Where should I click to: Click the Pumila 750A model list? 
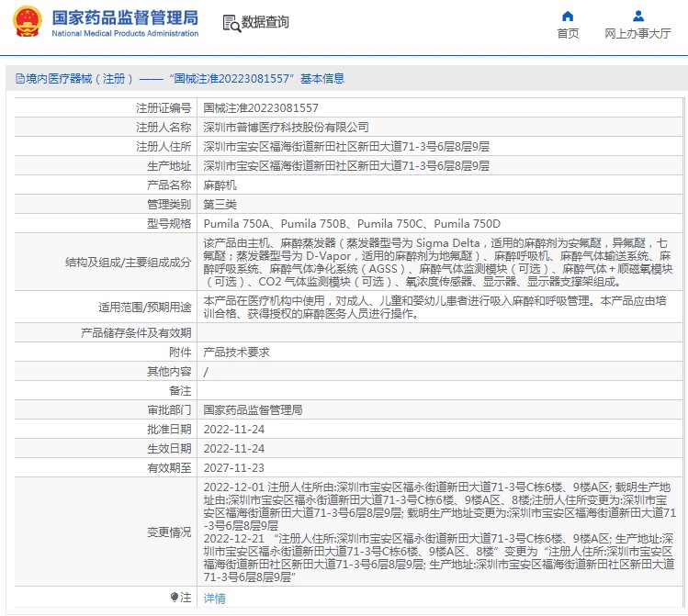[x=352, y=224]
